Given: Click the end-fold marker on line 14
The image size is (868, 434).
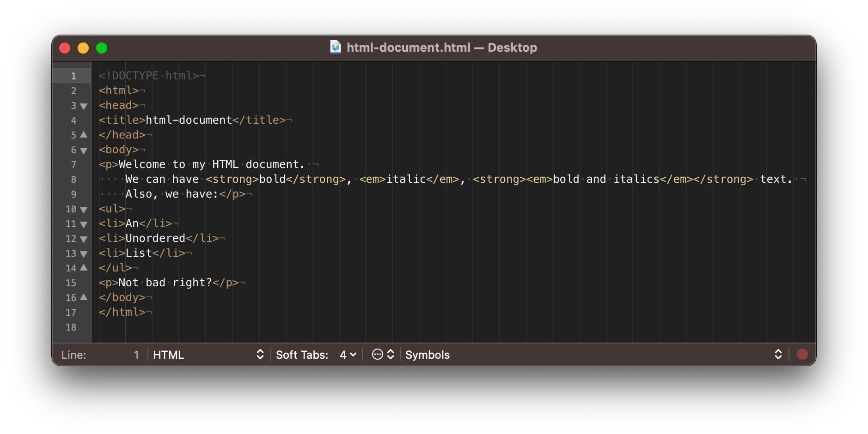Looking at the screenshot, I should 84,268.
